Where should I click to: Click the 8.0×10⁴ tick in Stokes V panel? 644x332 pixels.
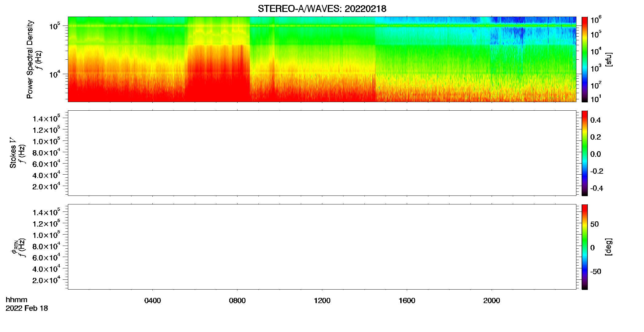(x=46, y=152)
